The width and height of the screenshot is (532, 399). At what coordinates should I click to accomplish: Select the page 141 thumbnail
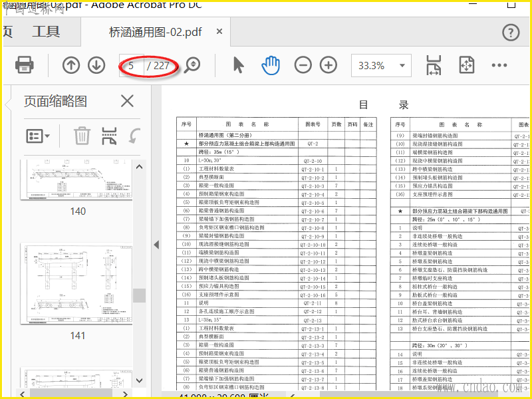click(76, 283)
